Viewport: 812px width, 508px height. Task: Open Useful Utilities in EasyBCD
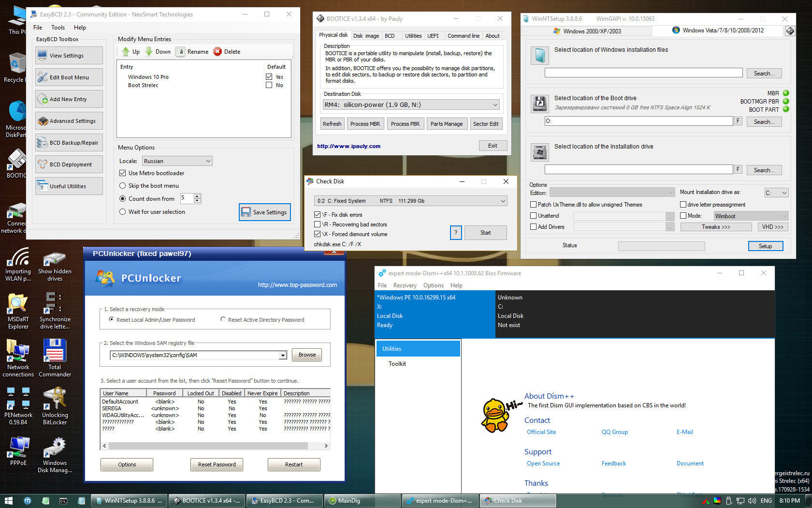(x=69, y=186)
